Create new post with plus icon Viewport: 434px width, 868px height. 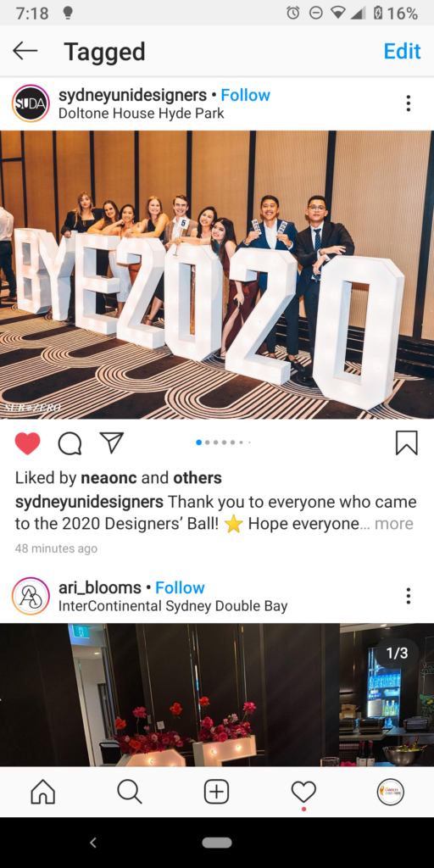(216, 793)
